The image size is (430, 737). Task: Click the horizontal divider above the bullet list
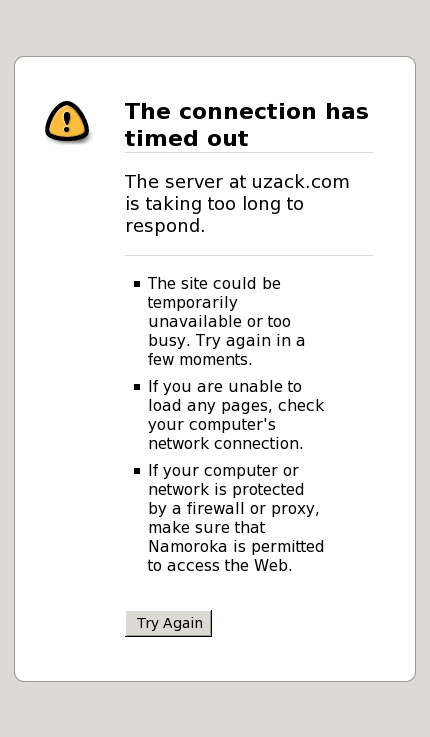[249, 256]
